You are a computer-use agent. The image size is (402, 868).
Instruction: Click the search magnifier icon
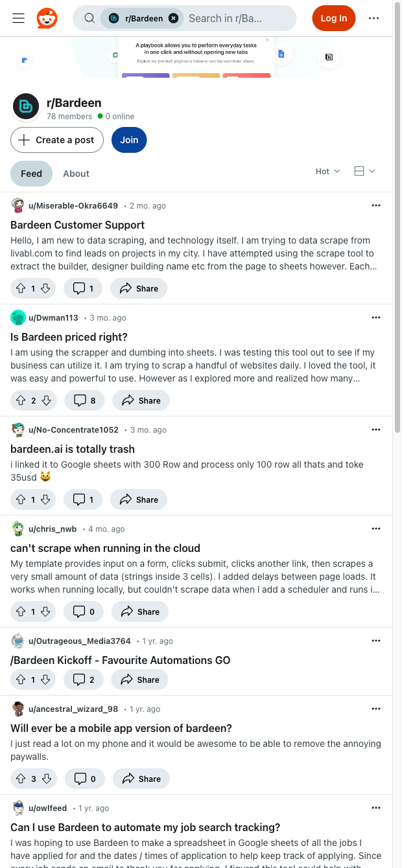tap(89, 18)
